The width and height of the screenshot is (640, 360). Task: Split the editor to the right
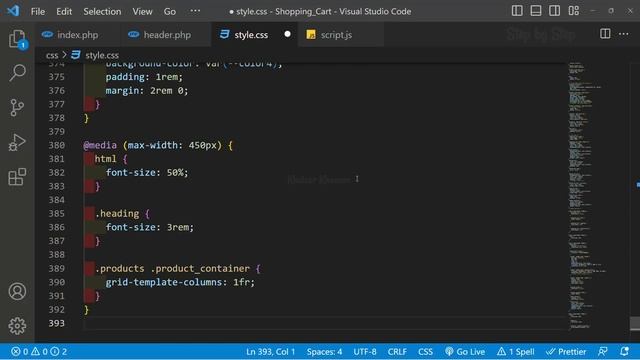point(605,34)
